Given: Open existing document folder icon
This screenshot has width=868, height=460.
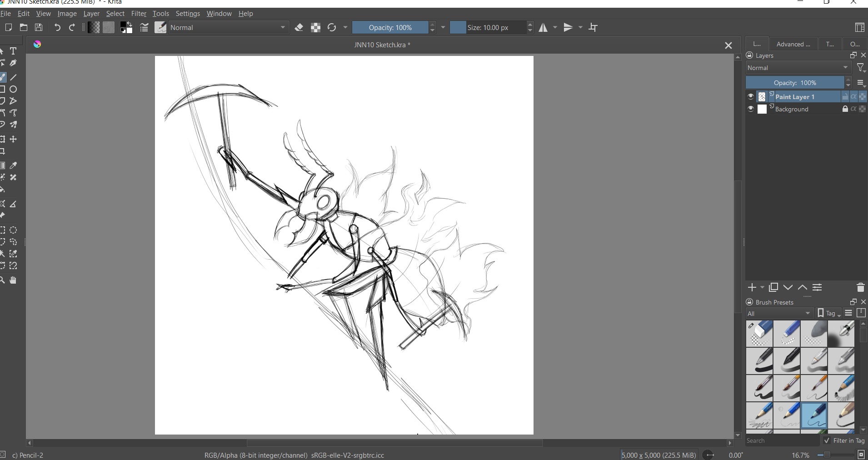Looking at the screenshot, I should [24, 28].
